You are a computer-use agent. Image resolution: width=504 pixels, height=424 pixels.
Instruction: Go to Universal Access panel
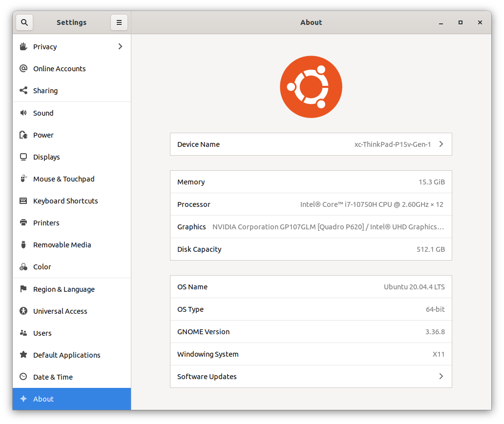(72, 311)
